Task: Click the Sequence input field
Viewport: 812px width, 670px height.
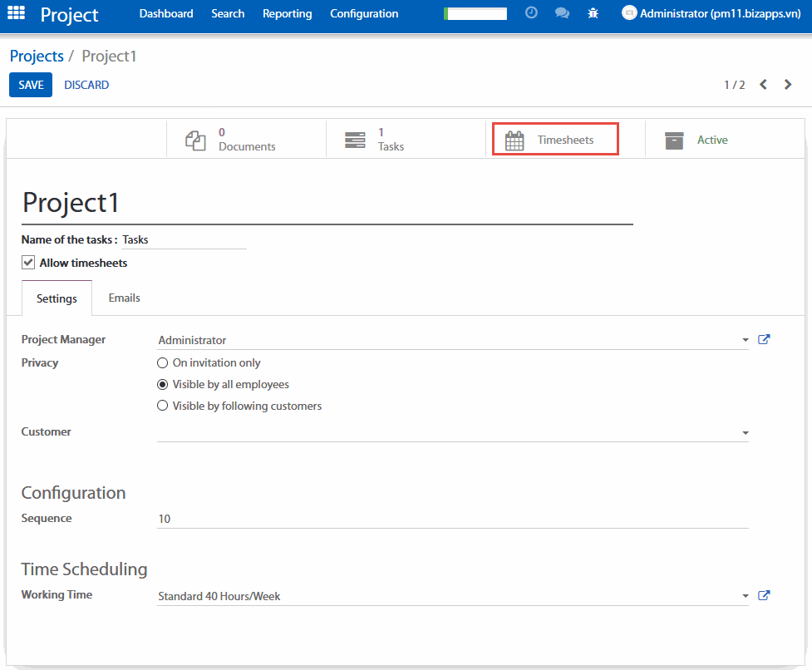Action: (452, 519)
